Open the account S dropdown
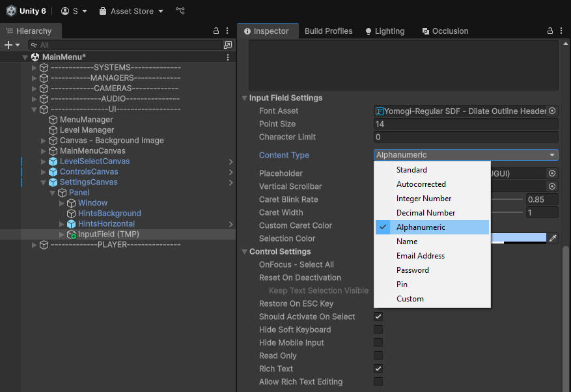 tap(74, 11)
